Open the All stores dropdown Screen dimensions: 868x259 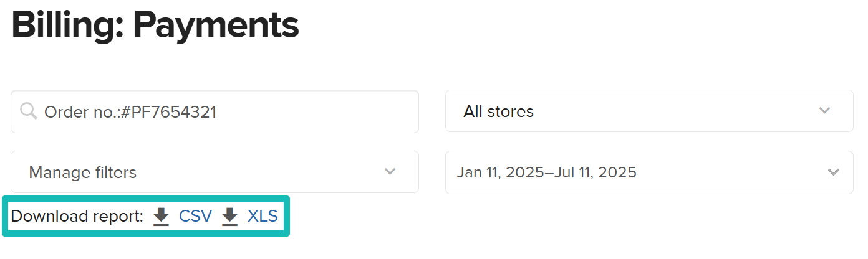tap(649, 111)
